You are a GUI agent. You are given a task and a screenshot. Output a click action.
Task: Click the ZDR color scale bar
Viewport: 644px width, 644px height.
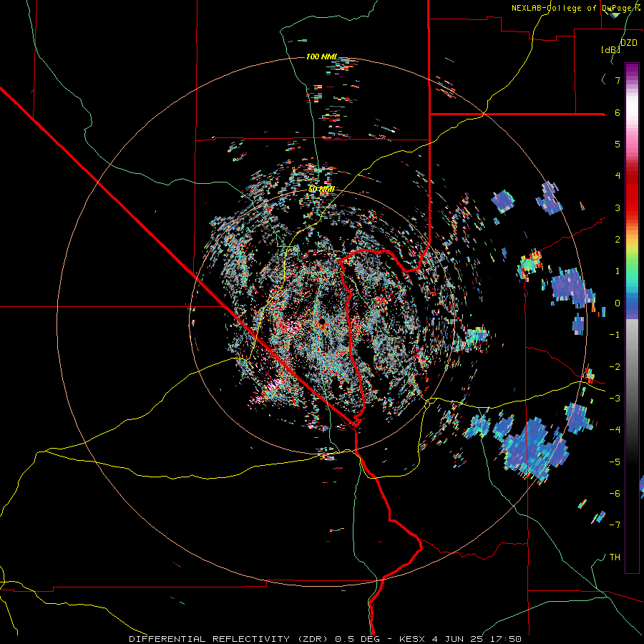tap(632, 318)
